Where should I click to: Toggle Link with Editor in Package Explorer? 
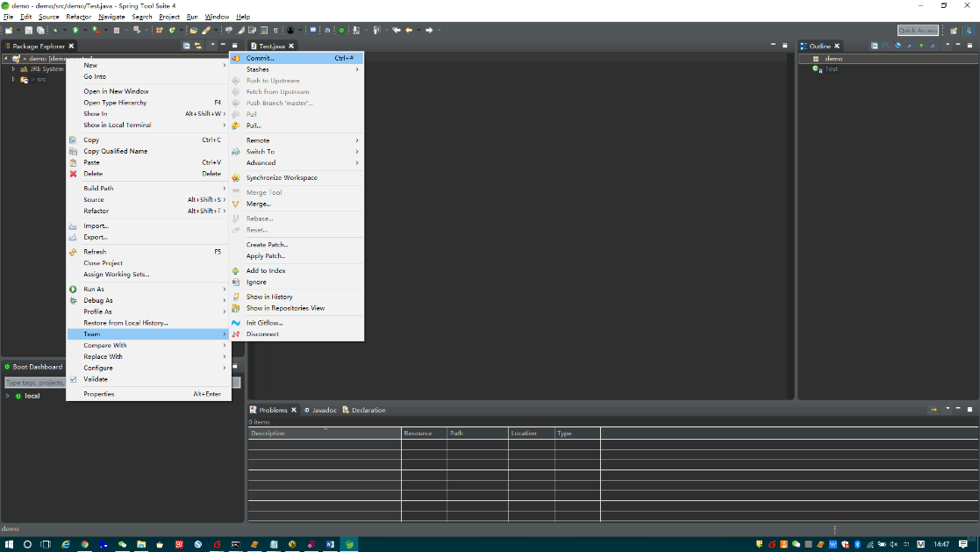pos(199,47)
